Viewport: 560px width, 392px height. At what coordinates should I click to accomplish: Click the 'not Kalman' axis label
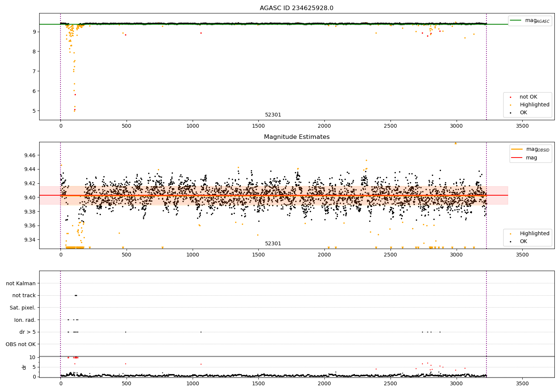21,283
